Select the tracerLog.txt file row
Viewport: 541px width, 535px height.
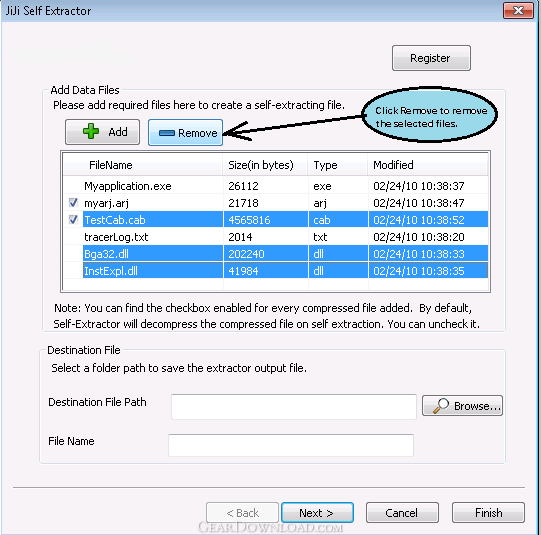276,237
